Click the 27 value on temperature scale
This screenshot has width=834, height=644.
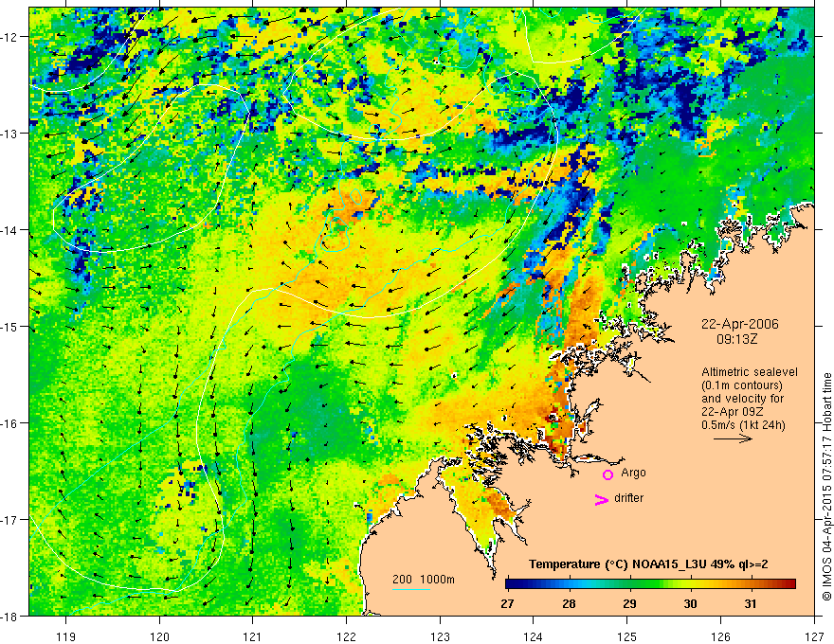tap(507, 603)
